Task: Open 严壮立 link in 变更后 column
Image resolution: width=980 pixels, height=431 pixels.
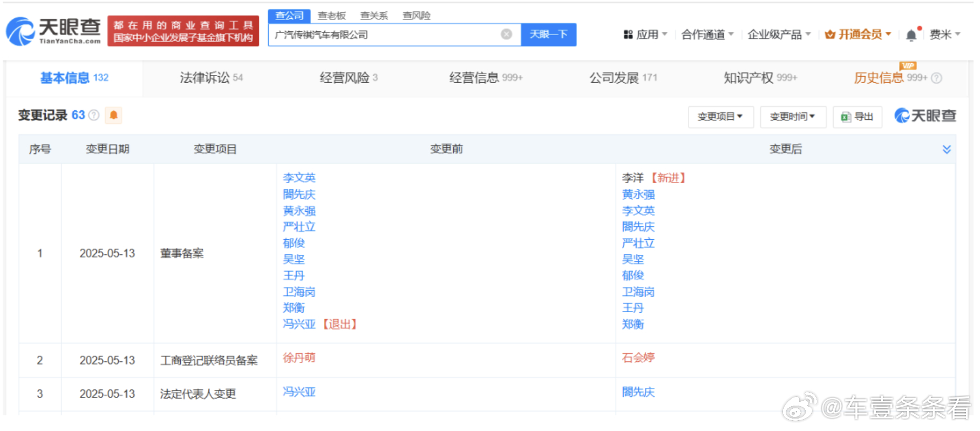Action: coord(638,243)
